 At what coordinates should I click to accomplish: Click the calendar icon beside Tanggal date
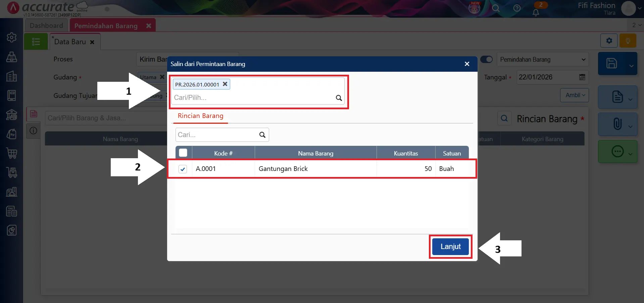click(x=582, y=77)
